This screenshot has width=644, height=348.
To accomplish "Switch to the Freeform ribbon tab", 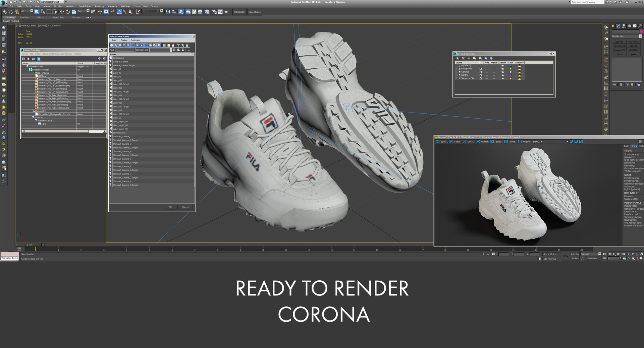I will coord(24,17).
